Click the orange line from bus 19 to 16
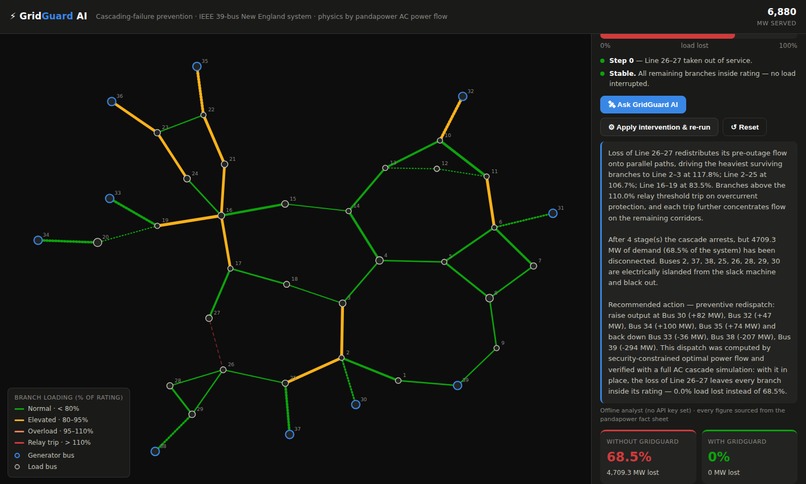The height and width of the screenshot is (484, 806). pyautogui.click(x=189, y=221)
